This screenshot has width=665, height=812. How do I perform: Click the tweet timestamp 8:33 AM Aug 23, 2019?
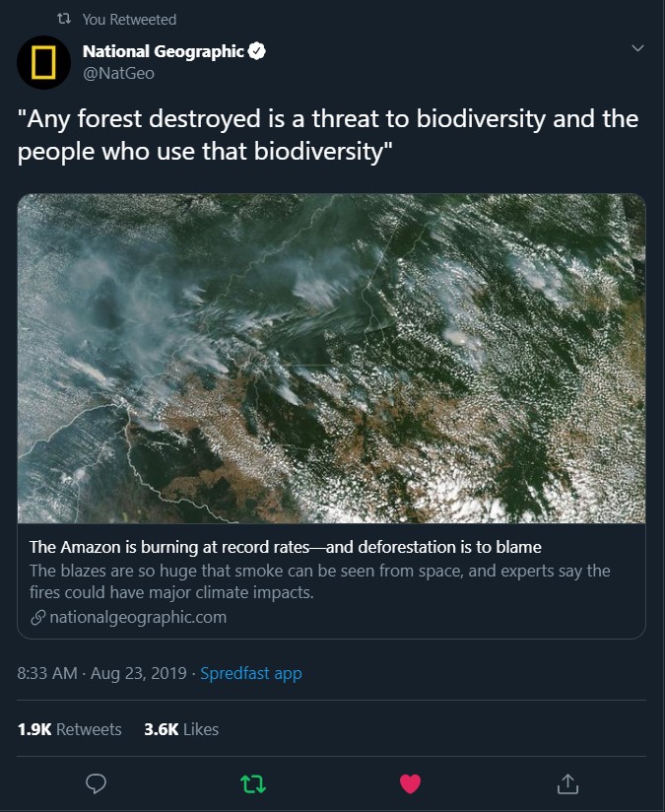tap(101, 674)
